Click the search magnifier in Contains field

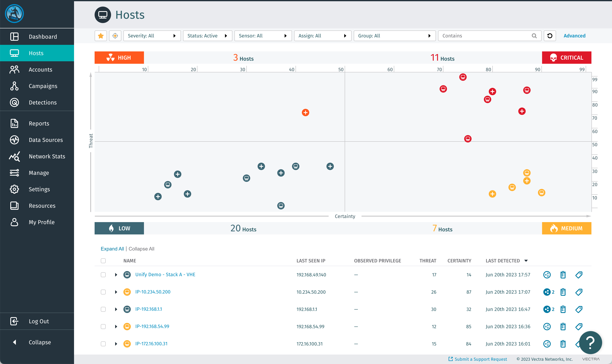pyautogui.click(x=534, y=36)
